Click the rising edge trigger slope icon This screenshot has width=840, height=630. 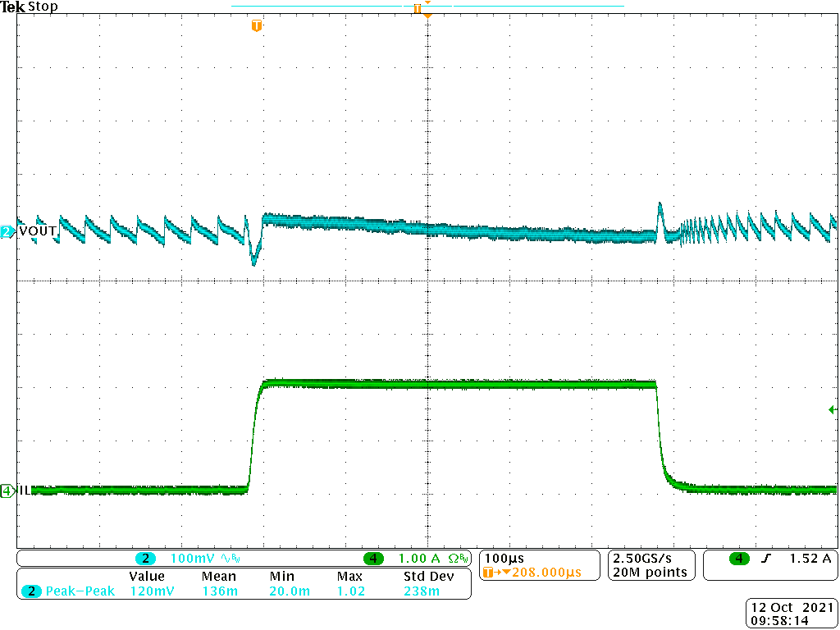[765, 559]
